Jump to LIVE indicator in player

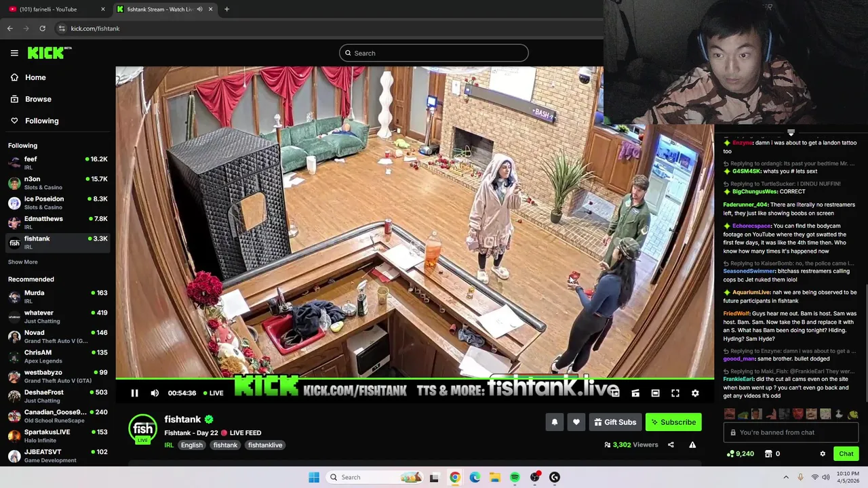click(x=212, y=393)
